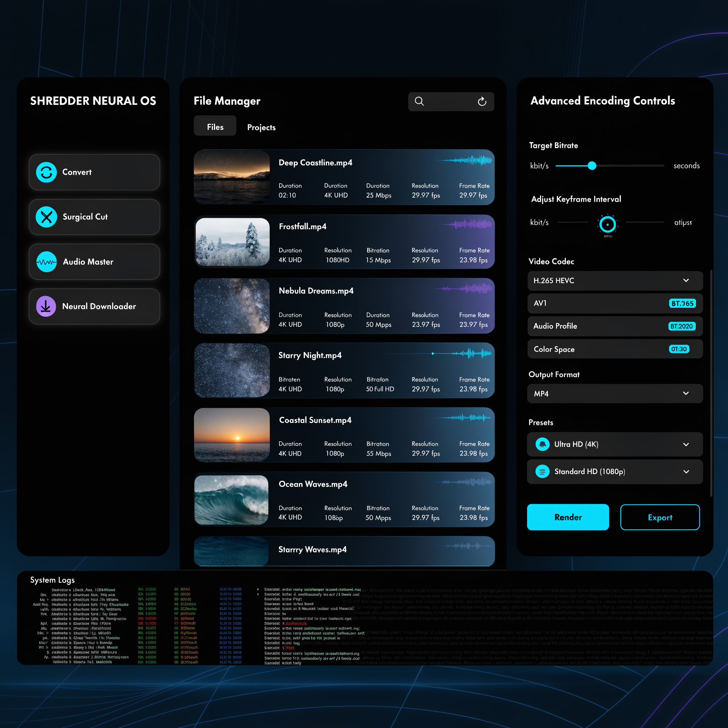Screen dimensions: 728x728
Task: Open the Frostfall.mp4 thumbnail
Action: click(232, 242)
